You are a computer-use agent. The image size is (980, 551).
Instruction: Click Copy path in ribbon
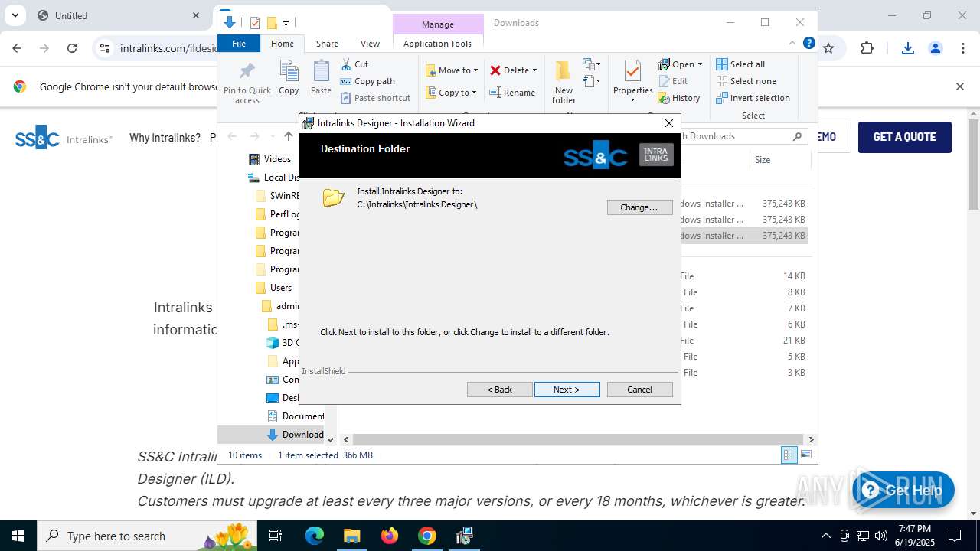tap(368, 81)
